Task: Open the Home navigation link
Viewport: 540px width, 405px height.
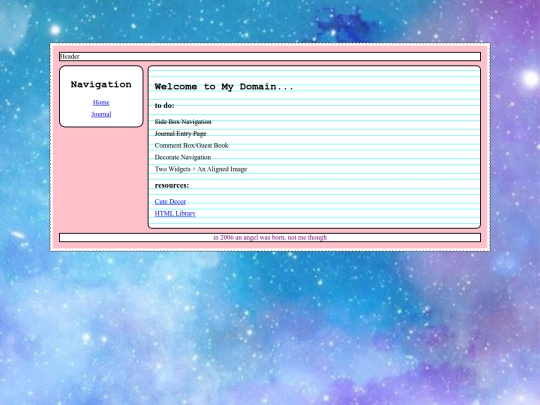Action: pyautogui.click(x=101, y=103)
